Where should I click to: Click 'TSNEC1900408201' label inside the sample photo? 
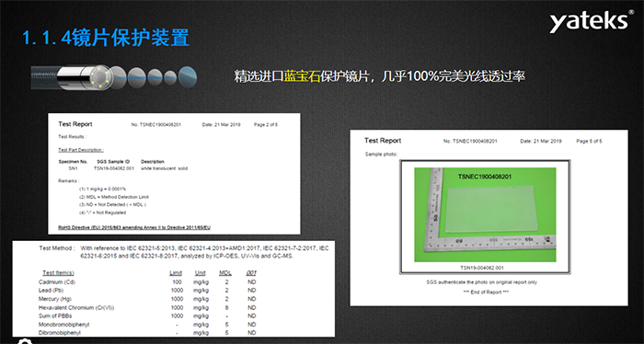click(x=485, y=177)
